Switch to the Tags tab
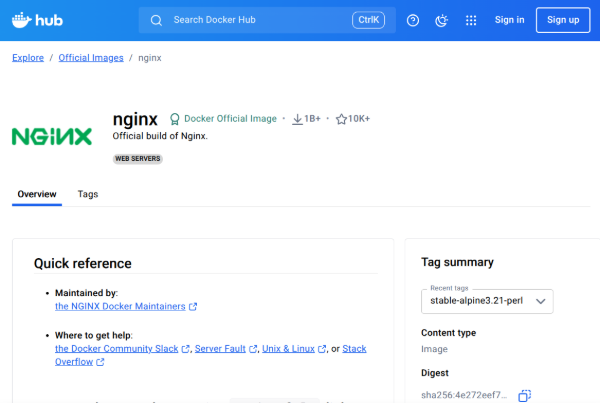Viewport: 600px width, 403px height. coord(88,194)
